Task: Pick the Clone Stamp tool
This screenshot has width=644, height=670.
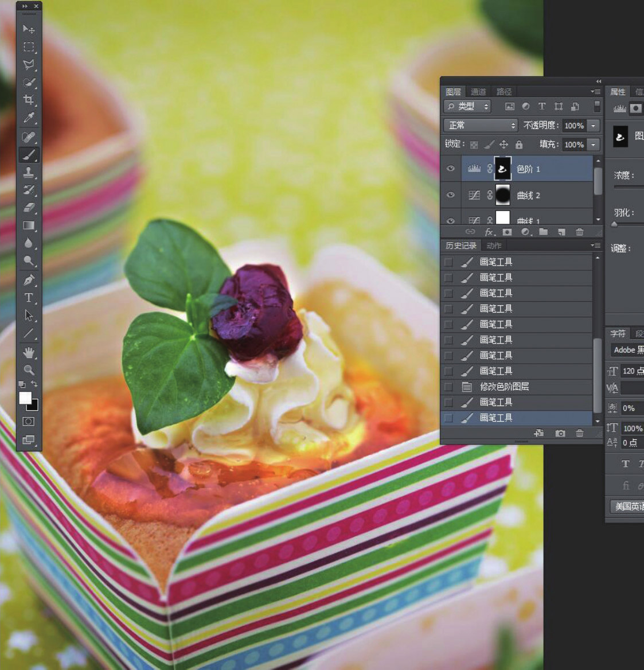Action: [29, 172]
